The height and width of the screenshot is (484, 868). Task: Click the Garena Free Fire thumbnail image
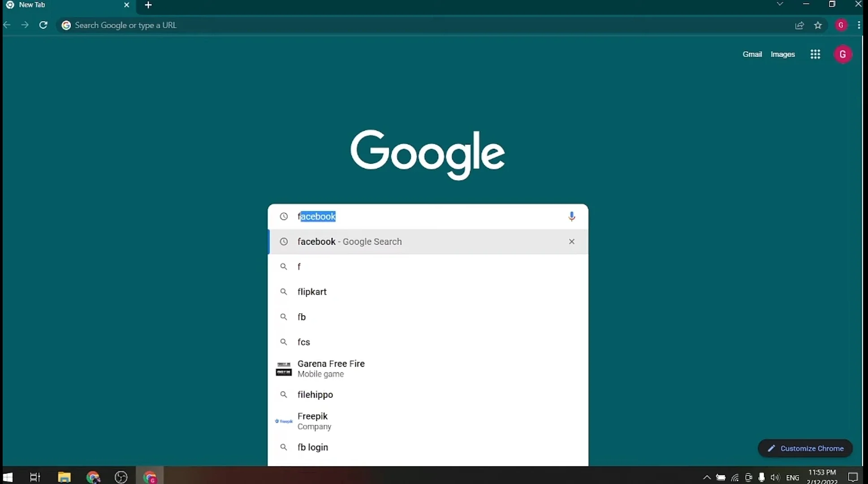tap(284, 369)
